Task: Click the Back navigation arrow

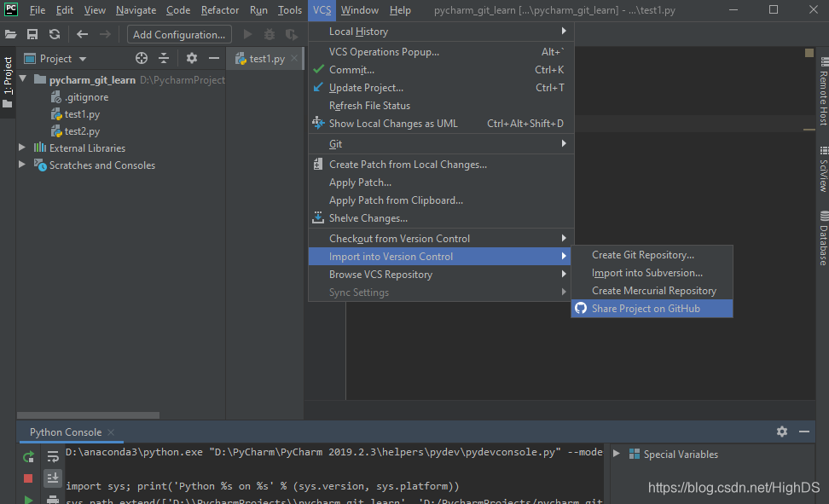Action: (82, 34)
